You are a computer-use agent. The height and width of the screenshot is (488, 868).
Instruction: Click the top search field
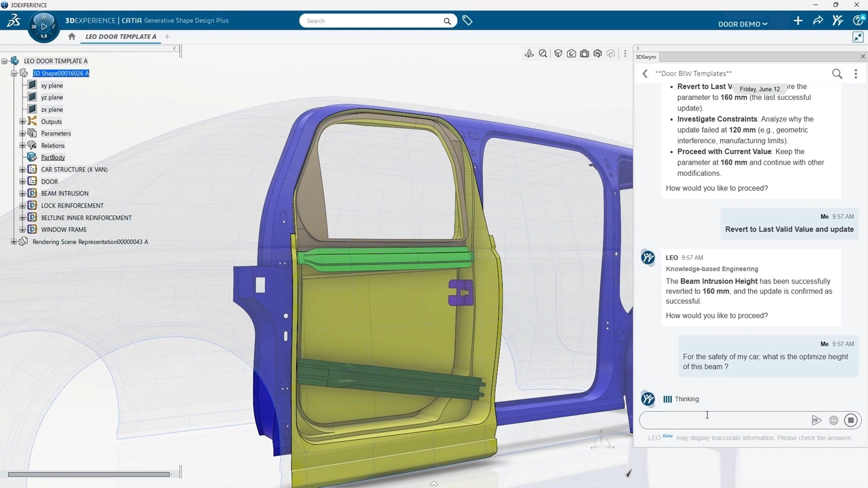pos(373,21)
